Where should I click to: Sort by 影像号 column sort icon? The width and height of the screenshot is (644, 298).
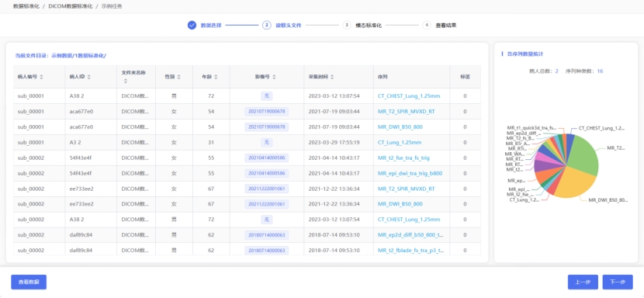274,77
